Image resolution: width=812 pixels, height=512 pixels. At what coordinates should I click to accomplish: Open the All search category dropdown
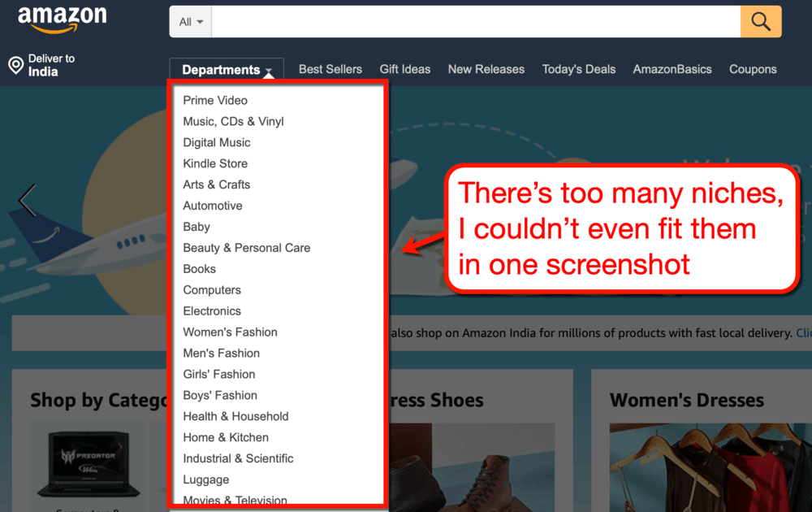click(x=189, y=21)
